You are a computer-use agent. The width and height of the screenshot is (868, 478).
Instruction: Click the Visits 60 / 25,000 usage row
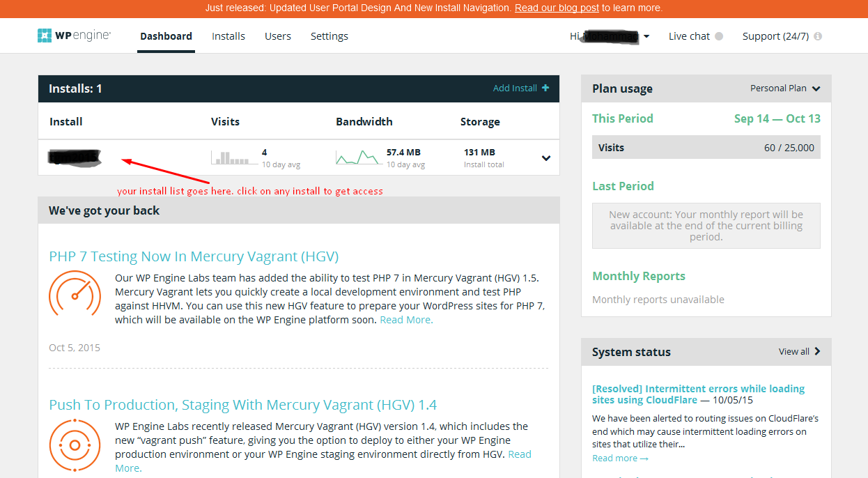706,148
